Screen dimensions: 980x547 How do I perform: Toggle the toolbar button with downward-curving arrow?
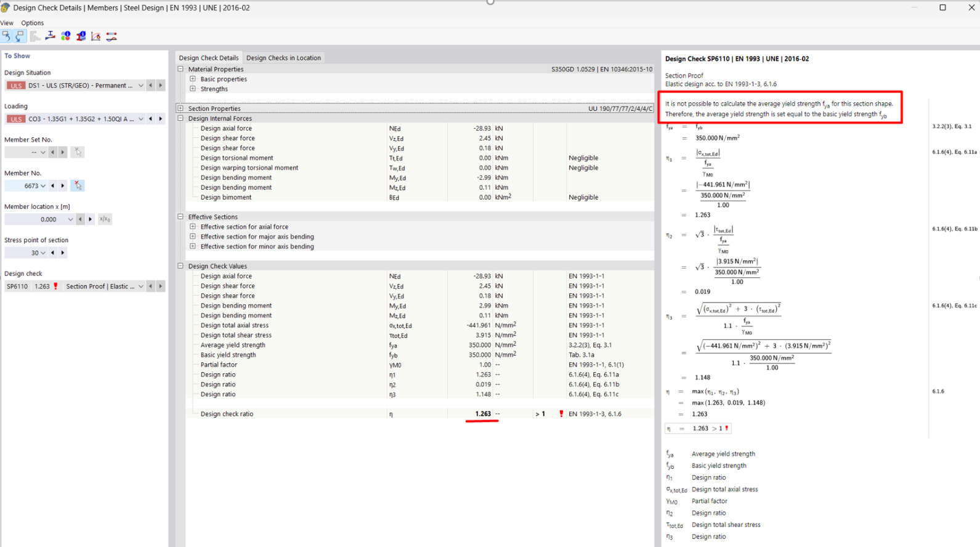pyautogui.click(x=20, y=36)
